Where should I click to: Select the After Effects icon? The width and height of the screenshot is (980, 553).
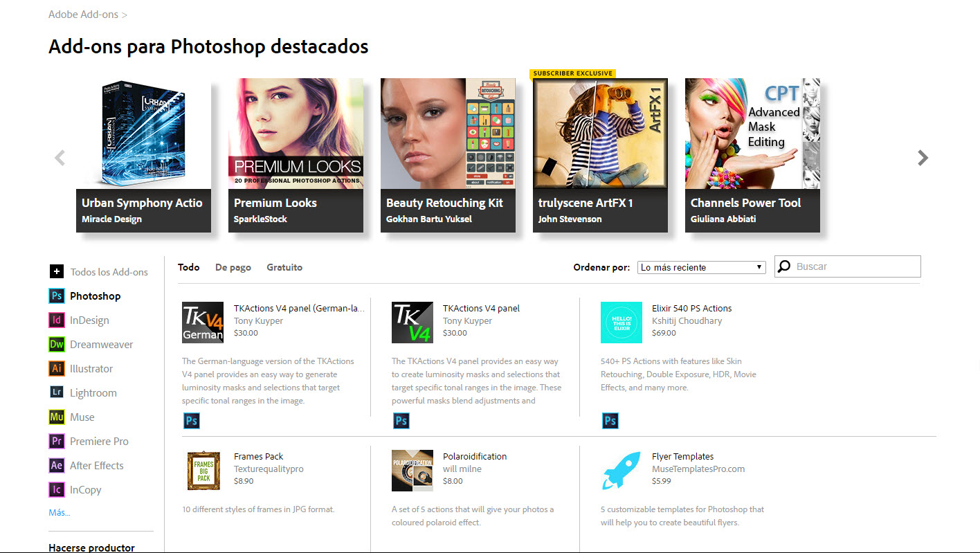point(56,465)
